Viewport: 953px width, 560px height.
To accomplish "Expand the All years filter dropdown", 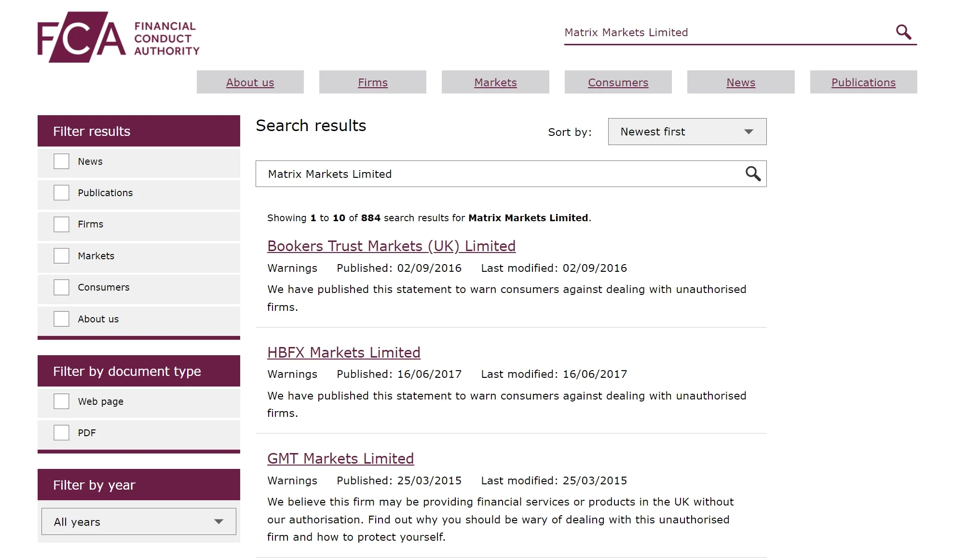I will 139,521.
